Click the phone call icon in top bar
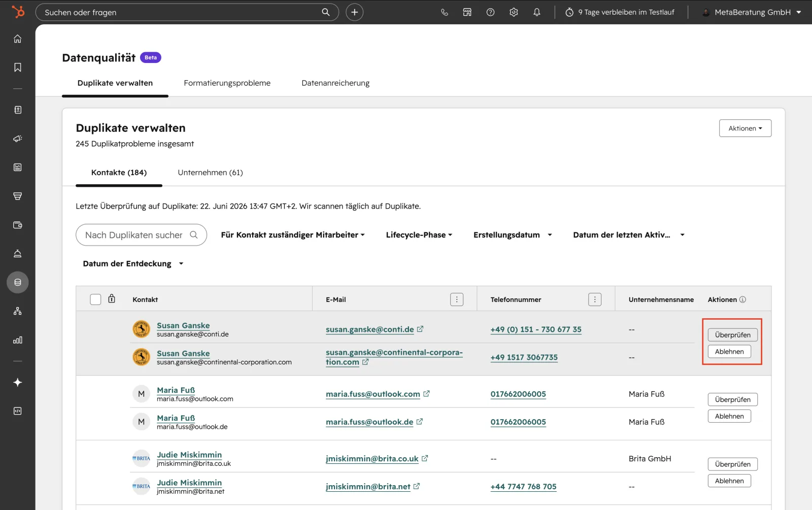This screenshot has width=812, height=510. [445, 12]
